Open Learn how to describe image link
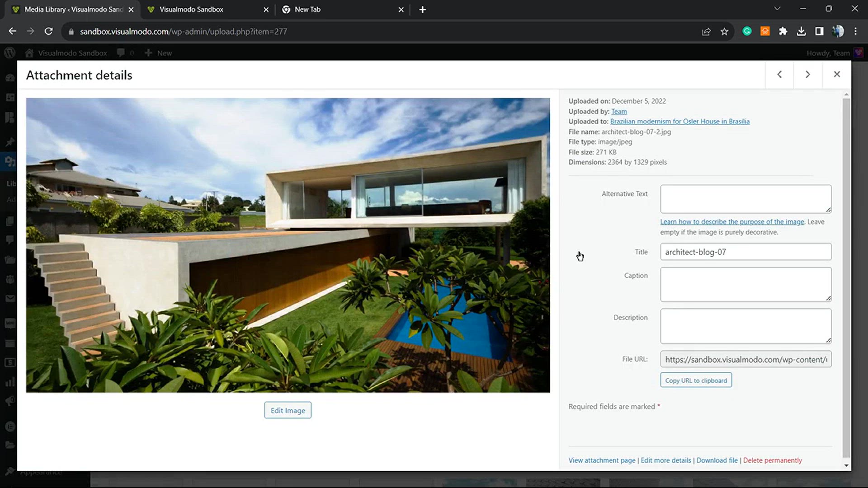868x488 pixels. pyautogui.click(x=732, y=222)
